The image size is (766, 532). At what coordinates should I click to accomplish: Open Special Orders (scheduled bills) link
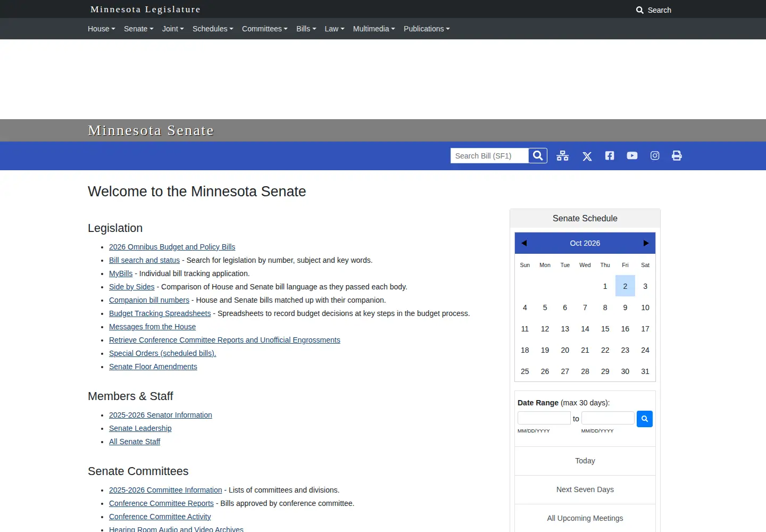(x=162, y=353)
